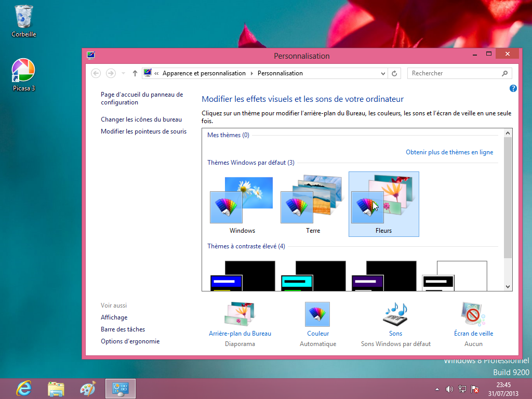Open Apparence et personnalisation breadcrumb
The image size is (532, 399).
coord(204,73)
